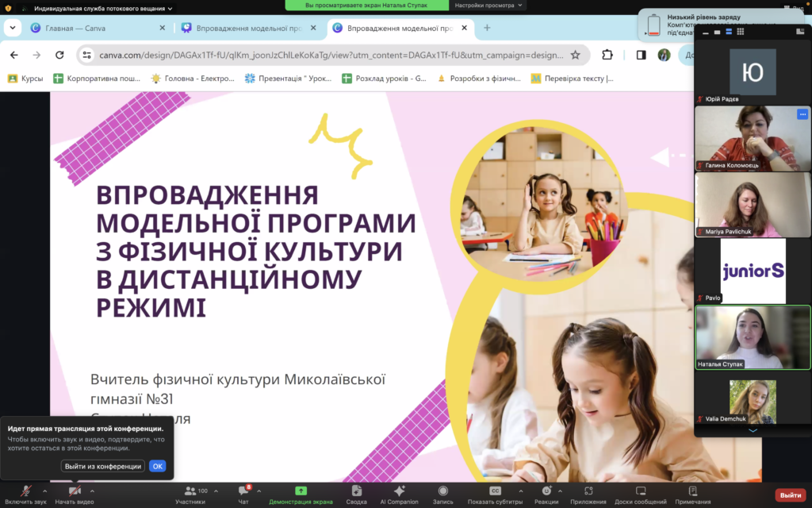Open a new browser tab
The image size is (812, 508).
pyautogui.click(x=487, y=28)
